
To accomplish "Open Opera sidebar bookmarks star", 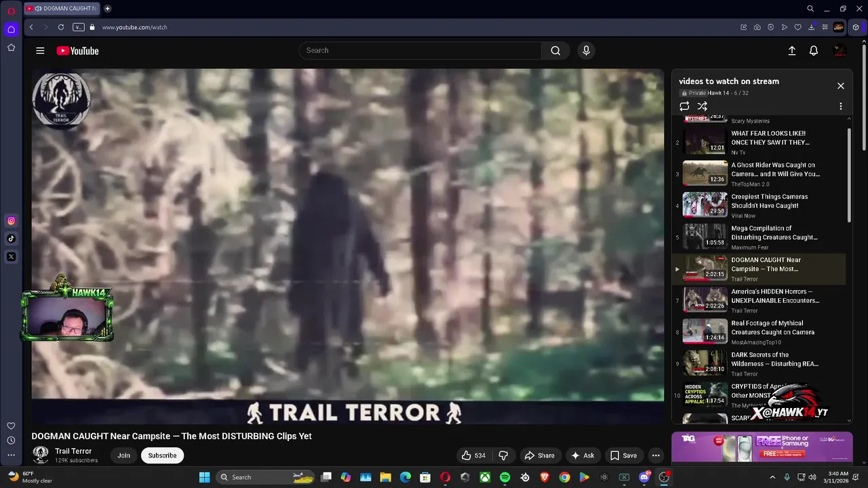I will pos(11,47).
